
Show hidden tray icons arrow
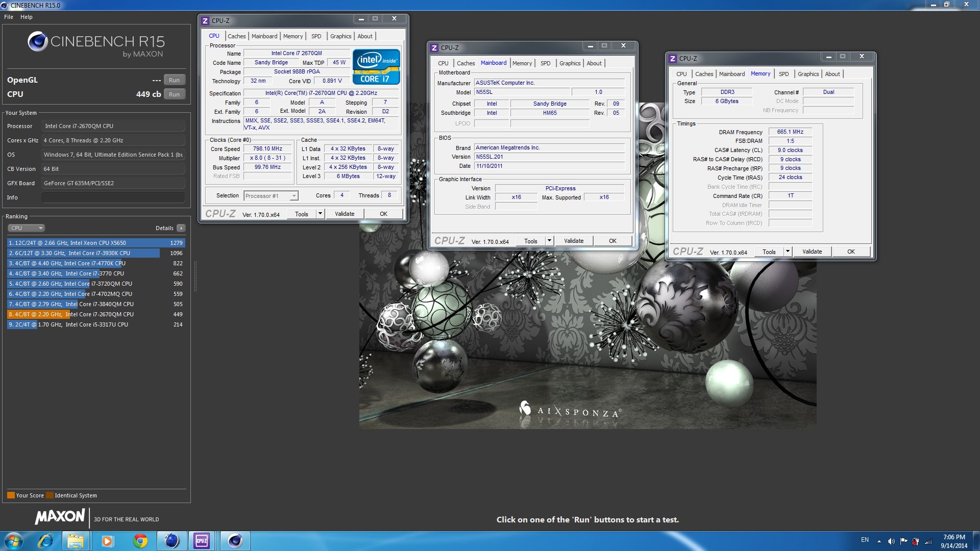(x=879, y=541)
